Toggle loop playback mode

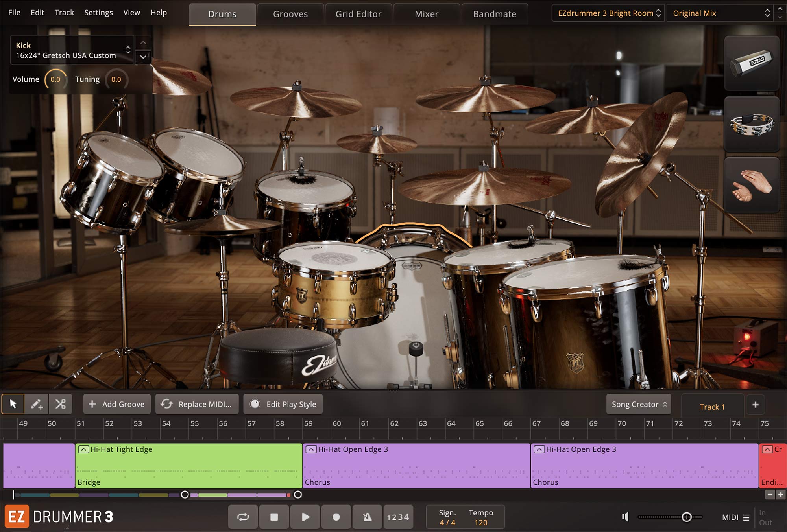[243, 517]
